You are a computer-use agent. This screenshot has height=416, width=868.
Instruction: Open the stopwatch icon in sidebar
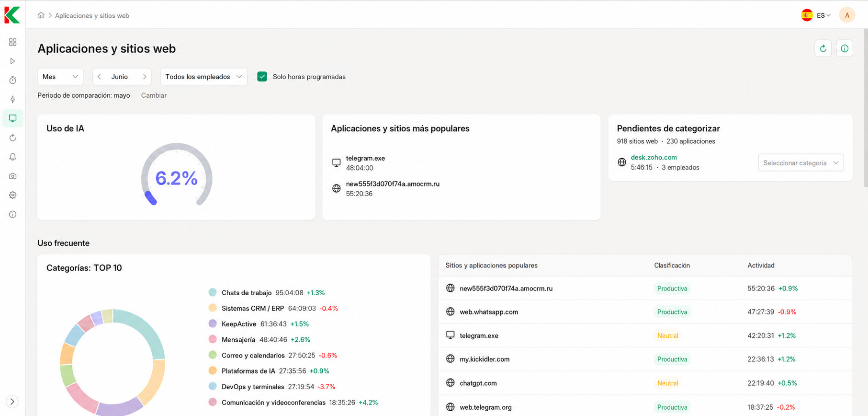tap(13, 81)
